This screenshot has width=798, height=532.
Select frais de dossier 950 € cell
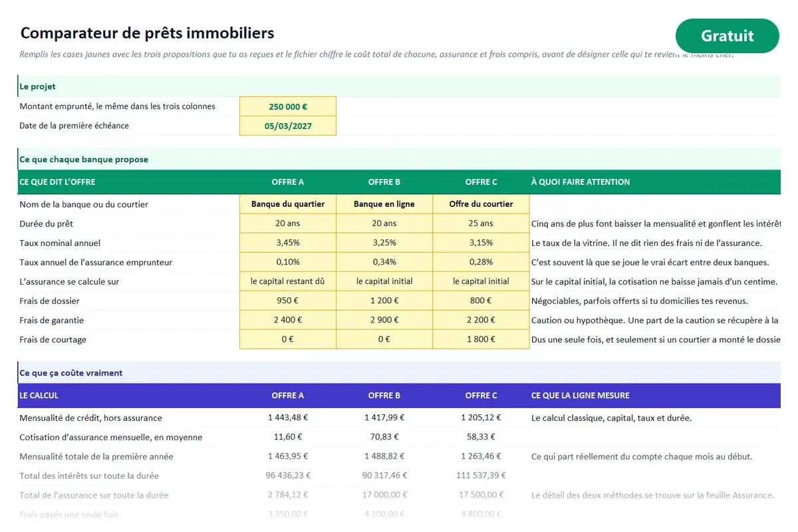tap(288, 301)
